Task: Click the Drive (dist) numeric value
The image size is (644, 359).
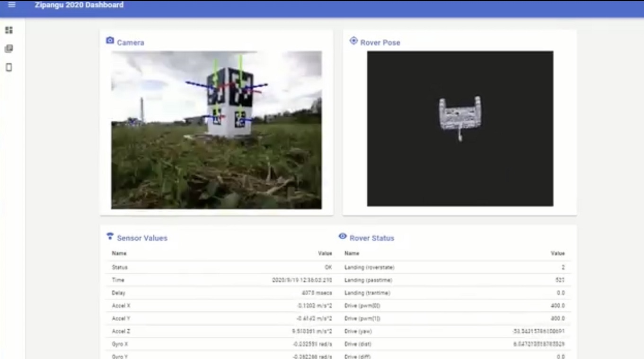Action: [539, 344]
